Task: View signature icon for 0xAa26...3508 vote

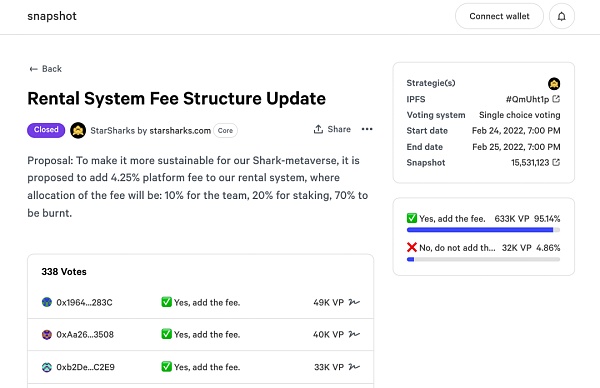Action: (354, 334)
